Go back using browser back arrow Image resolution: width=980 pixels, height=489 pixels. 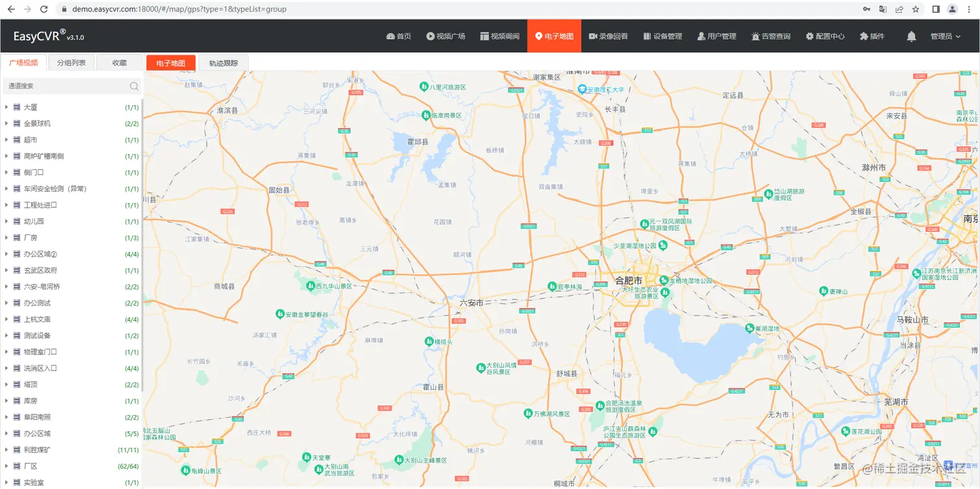coord(10,9)
